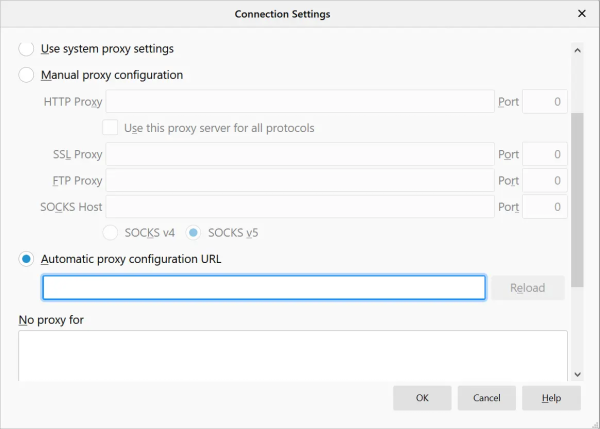Select Manual proxy configuration radio button

27,75
